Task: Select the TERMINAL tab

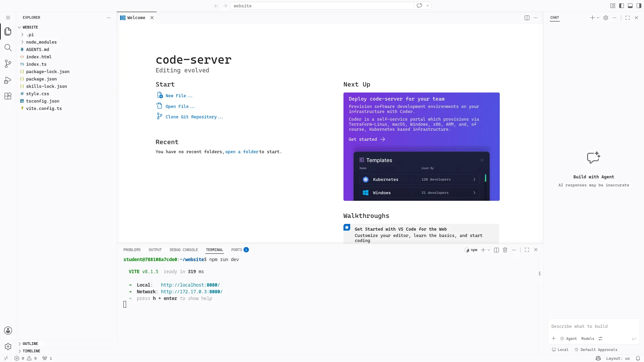Action: coord(214,250)
